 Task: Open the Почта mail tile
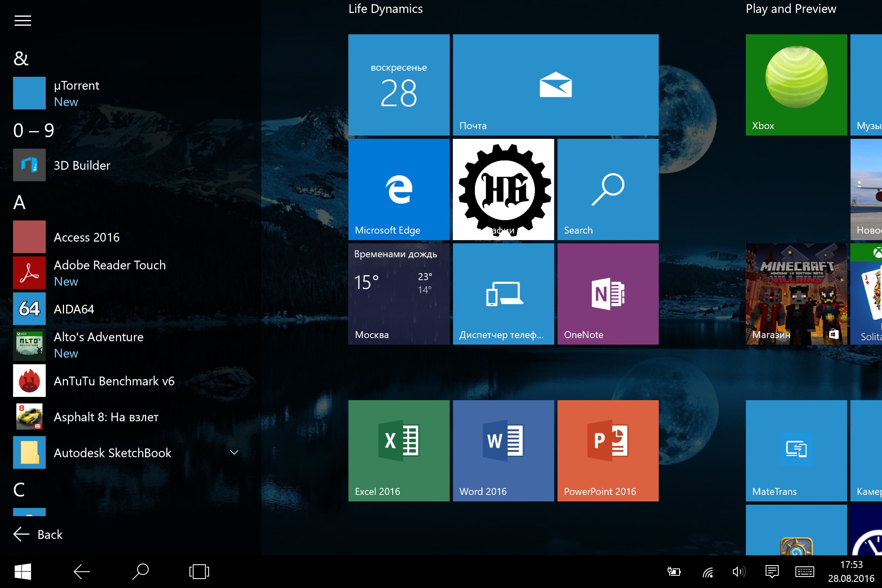556,85
